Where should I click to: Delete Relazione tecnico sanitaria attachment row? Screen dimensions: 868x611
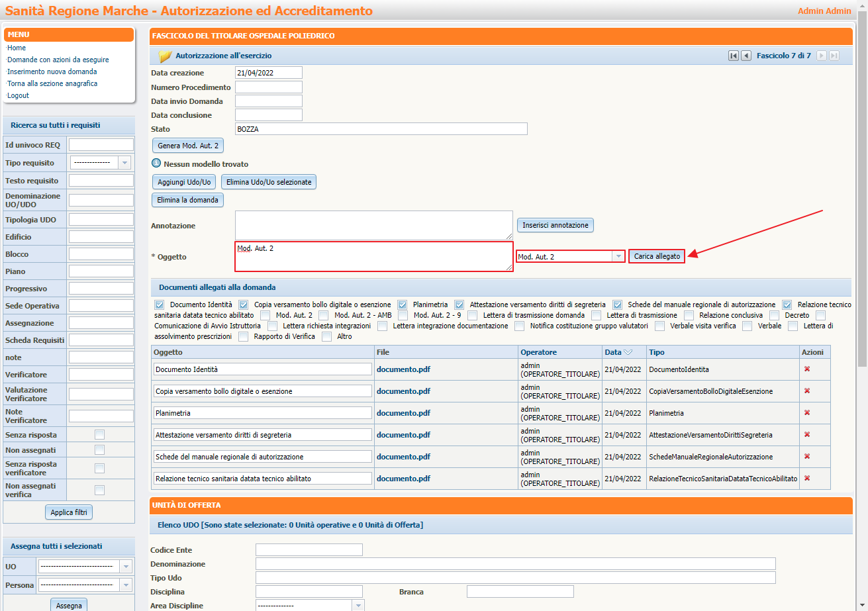point(807,479)
